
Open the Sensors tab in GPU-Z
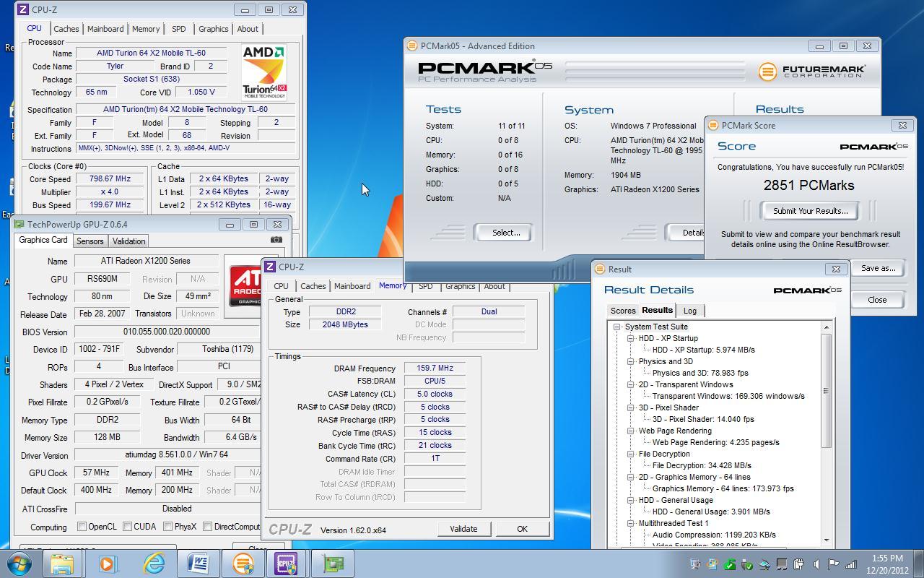90,241
